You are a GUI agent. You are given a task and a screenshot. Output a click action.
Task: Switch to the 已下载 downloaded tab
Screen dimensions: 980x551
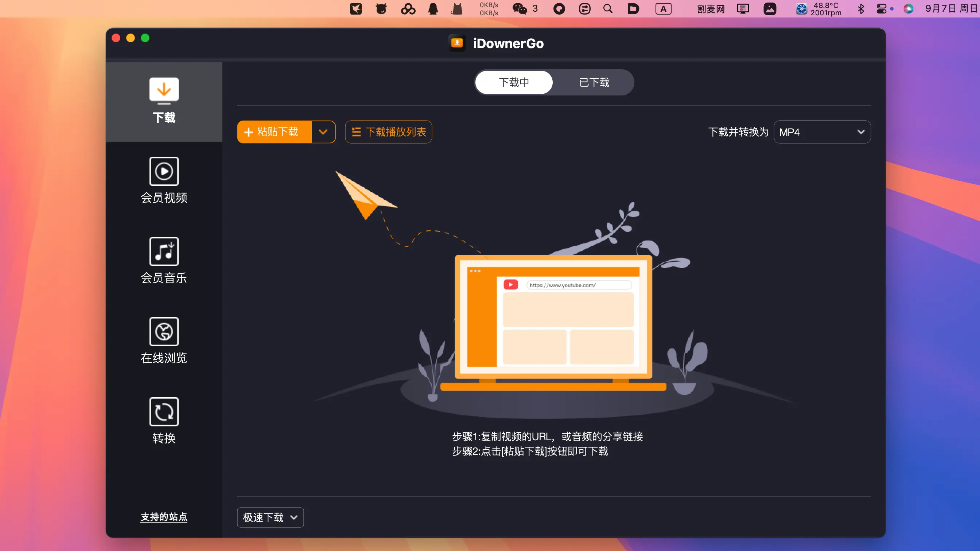(594, 82)
